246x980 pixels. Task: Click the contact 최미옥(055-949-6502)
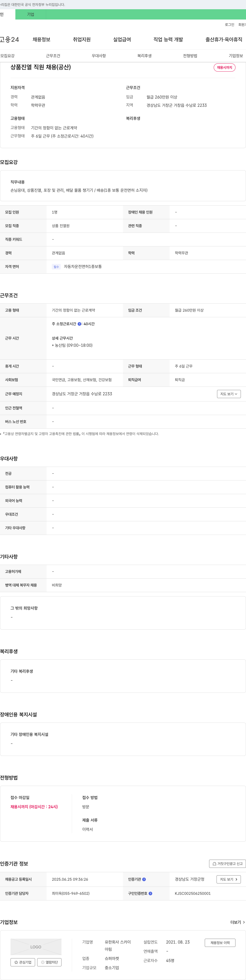click(x=71, y=893)
